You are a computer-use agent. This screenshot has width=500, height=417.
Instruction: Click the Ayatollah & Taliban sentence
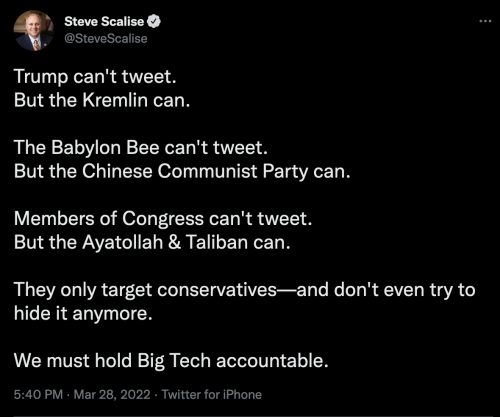click(x=152, y=242)
